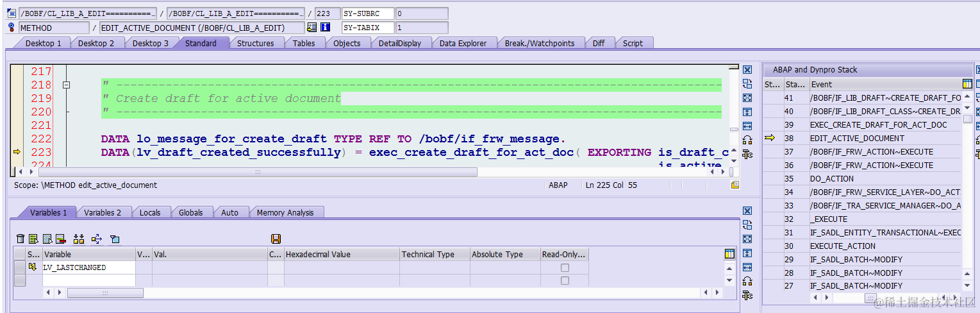Click the column layout icon of the variables table
The image size is (980, 313).
click(x=729, y=254)
